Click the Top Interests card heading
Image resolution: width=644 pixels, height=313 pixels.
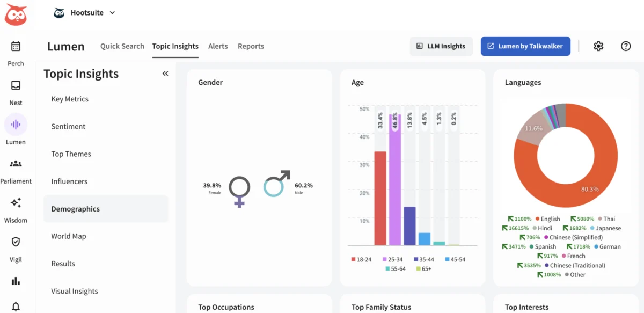526,307
